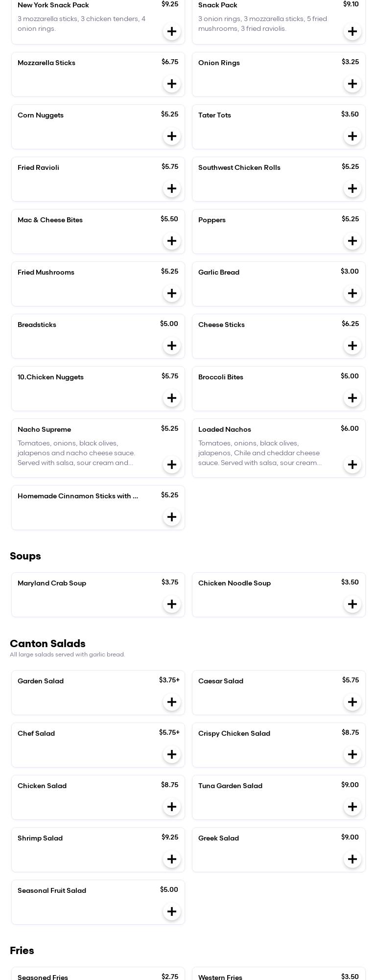Add Chicken Noodle Soup to order
The image size is (377, 980).
pos(352,604)
